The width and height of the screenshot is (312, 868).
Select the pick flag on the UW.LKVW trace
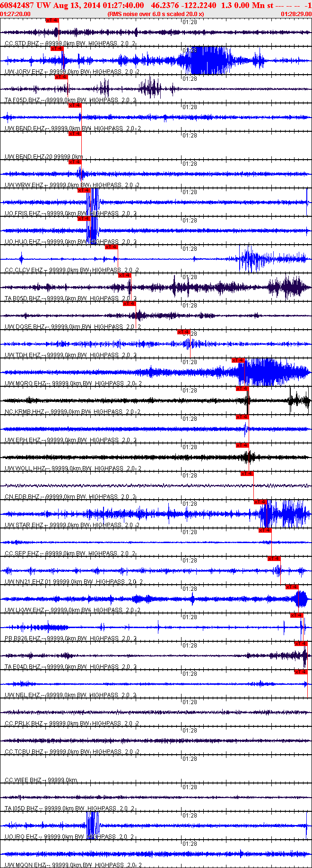(x=292, y=587)
